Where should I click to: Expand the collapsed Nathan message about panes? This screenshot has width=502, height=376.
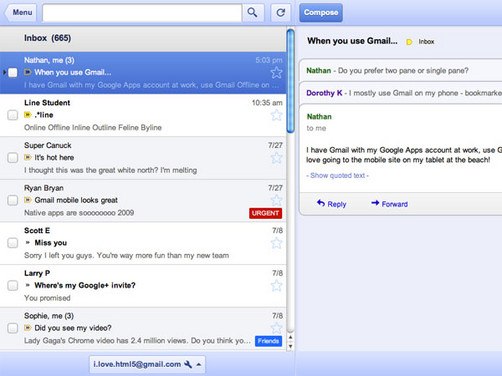[401, 71]
